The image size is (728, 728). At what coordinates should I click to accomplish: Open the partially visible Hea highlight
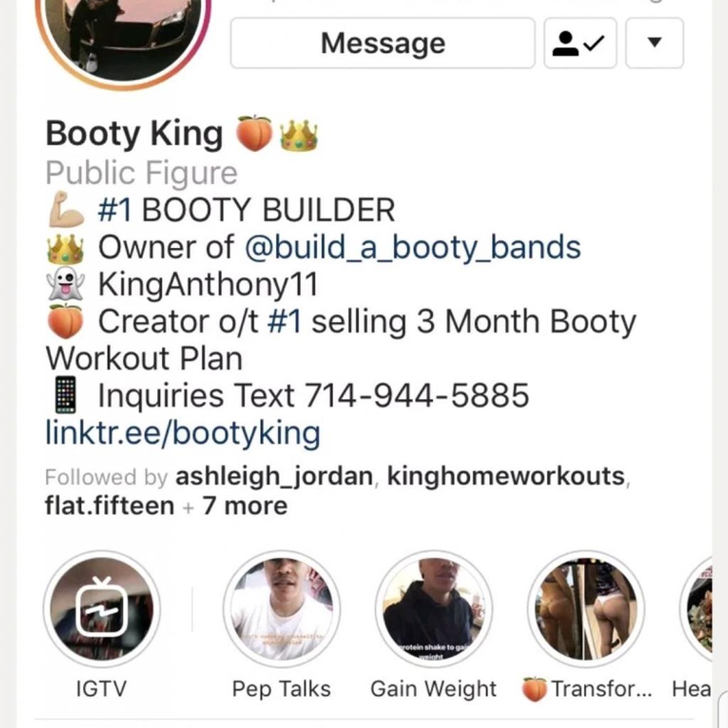696,609
